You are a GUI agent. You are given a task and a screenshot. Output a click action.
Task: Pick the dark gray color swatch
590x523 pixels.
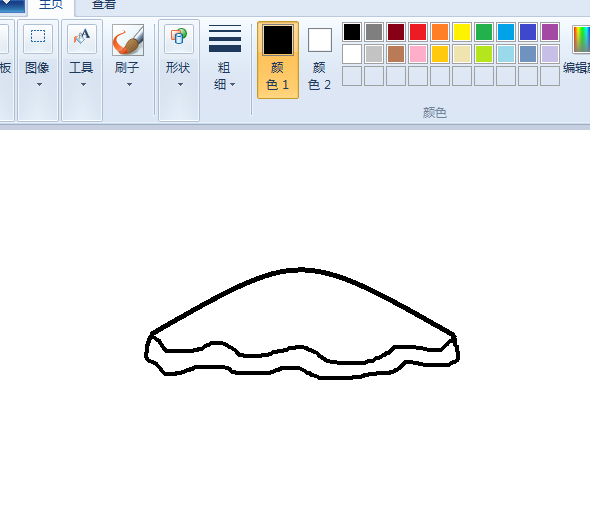point(374,32)
